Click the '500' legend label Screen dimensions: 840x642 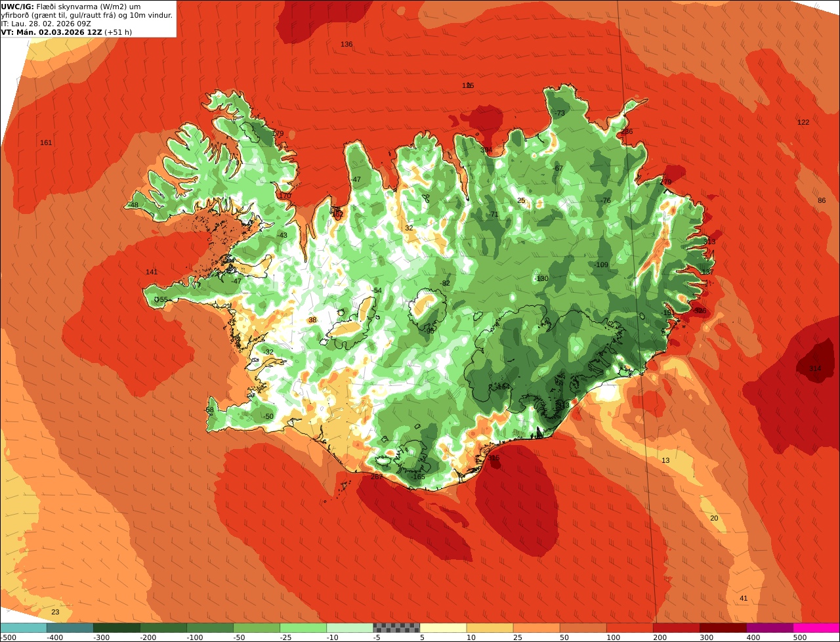click(800, 637)
